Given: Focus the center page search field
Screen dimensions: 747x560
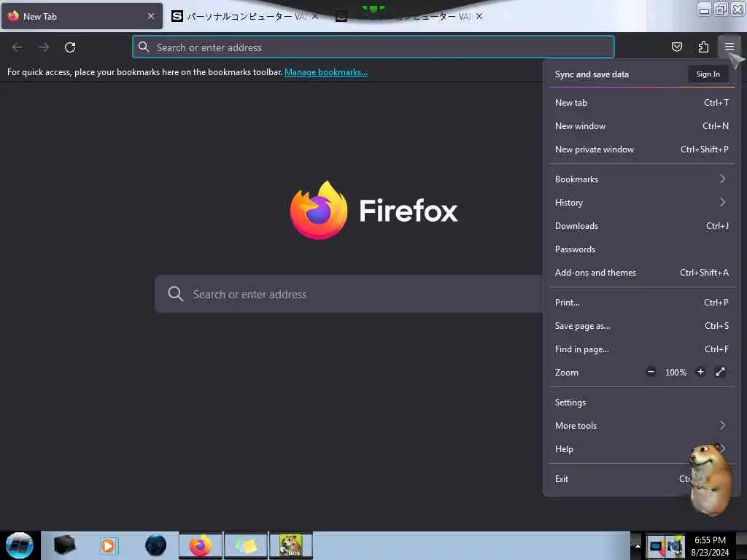Looking at the screenshot, I should [x=349, y=294].
